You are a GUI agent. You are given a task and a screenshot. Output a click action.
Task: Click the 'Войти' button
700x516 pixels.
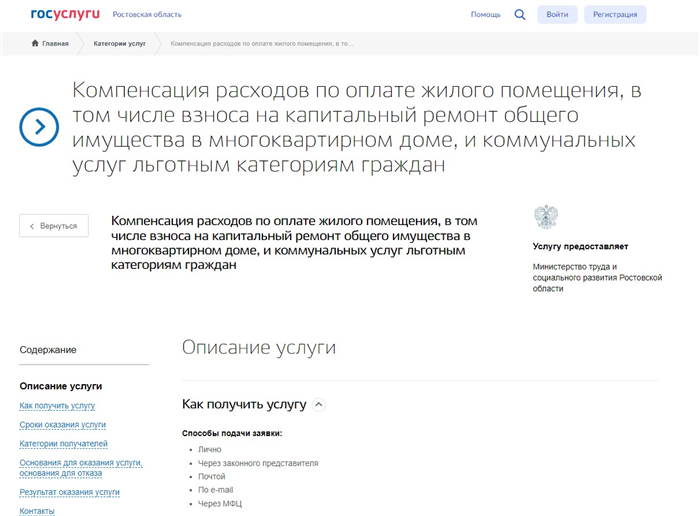click(x=557, y=15)
